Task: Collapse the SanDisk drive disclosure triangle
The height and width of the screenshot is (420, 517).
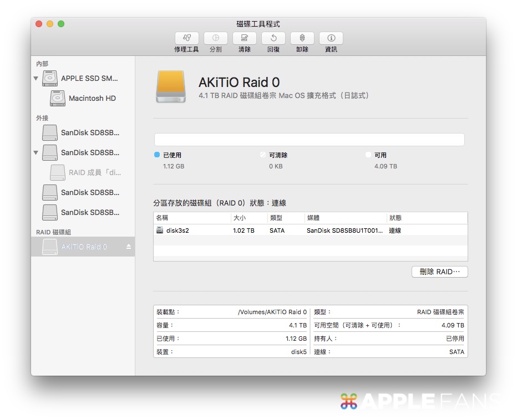Action: pyautogui.click(x=36, y=152)
